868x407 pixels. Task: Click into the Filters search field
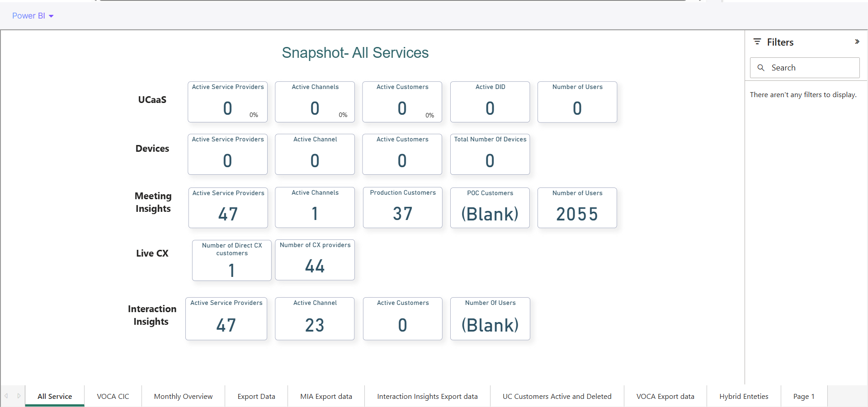point(805,68)
